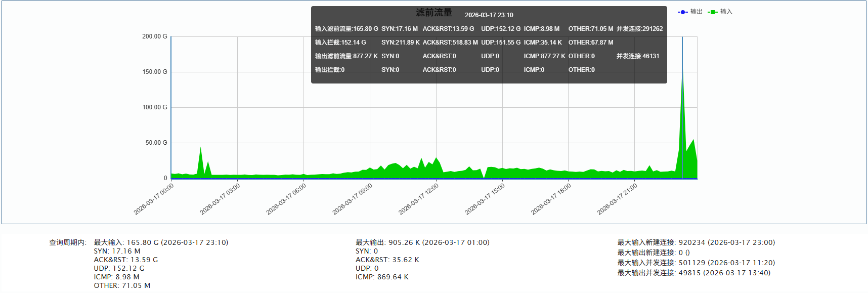This screenshot has width=868, height=293.
Task: Click the 最大输出: 905.26 K summary
Action: (422, 242)
